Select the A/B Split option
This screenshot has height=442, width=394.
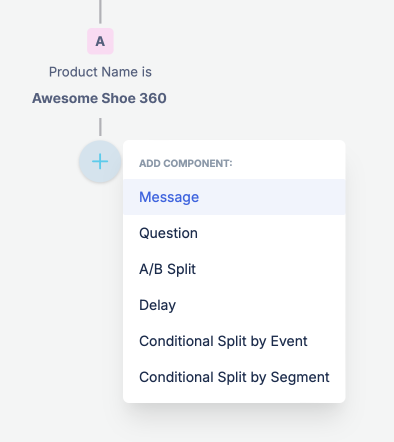click(167, 269)
